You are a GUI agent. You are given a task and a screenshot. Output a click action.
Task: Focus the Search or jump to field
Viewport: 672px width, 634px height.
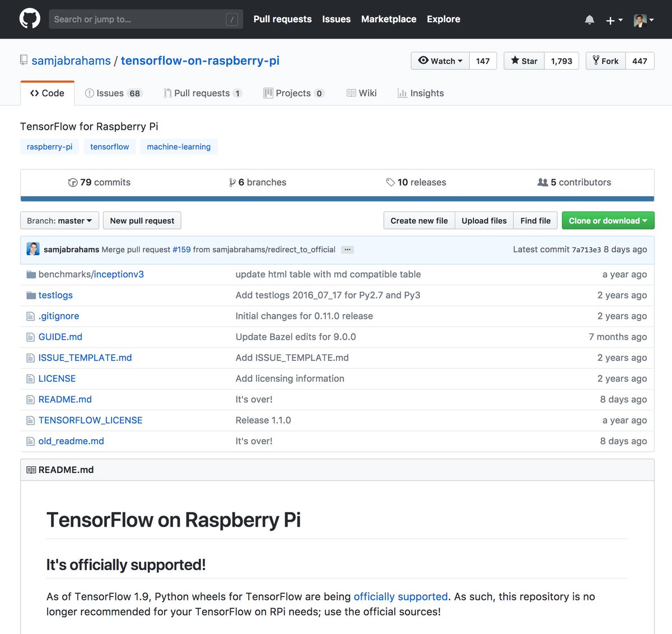[x=146, y=19]
